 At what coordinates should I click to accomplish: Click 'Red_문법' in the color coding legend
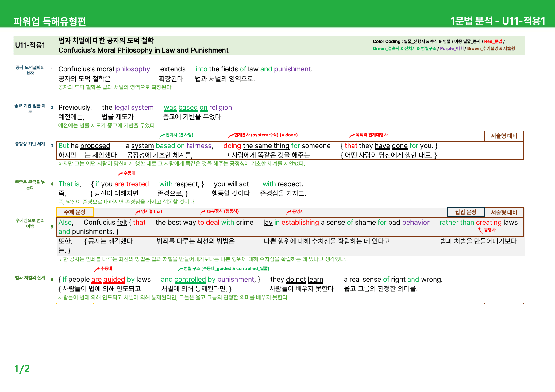point(493,41)
